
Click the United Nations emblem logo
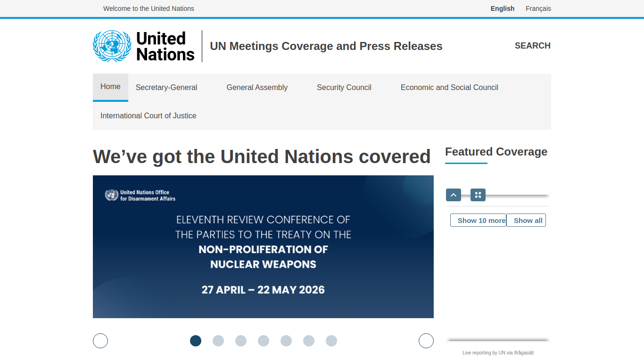pyautogui.click(x=112, y=46)
